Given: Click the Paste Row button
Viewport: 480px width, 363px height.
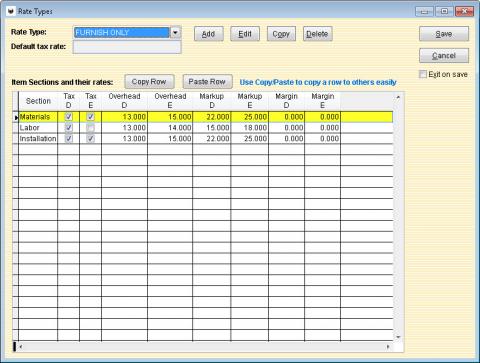Looking at the screenshot, I should coord(207,81).
